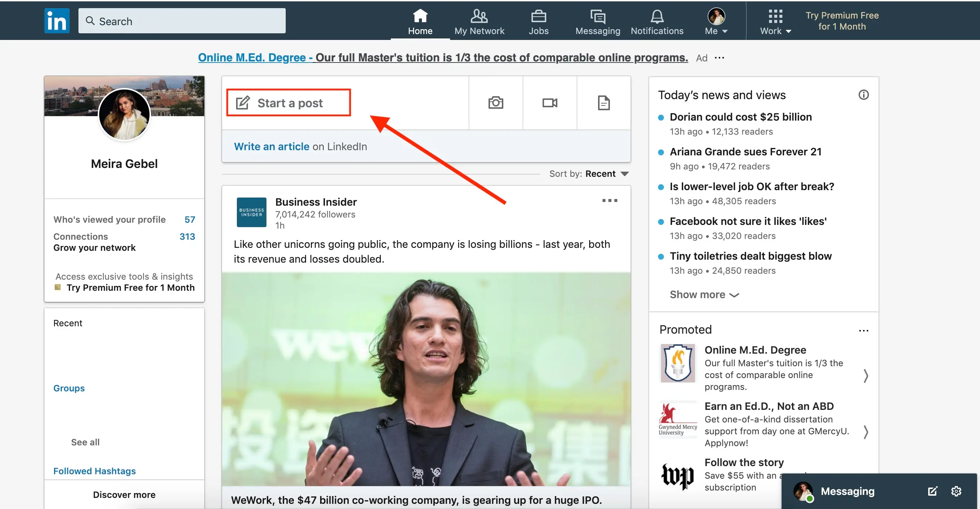Expand the Me profile dropdown
This screenshot has height=509, width=980.
(716, 22)
